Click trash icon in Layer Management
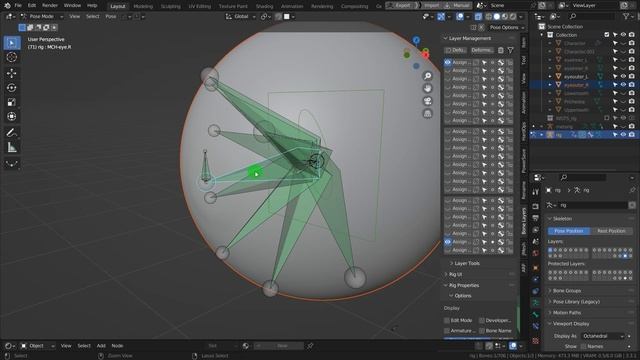The height and width of the screenshot is (360, 640). coord(501,50)
